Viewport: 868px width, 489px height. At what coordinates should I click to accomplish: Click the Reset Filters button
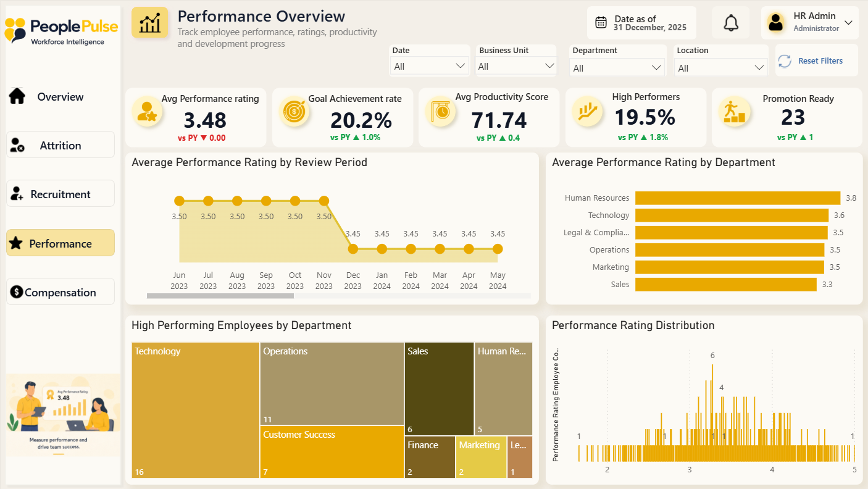pyautogui.click(x=817, y=61)
